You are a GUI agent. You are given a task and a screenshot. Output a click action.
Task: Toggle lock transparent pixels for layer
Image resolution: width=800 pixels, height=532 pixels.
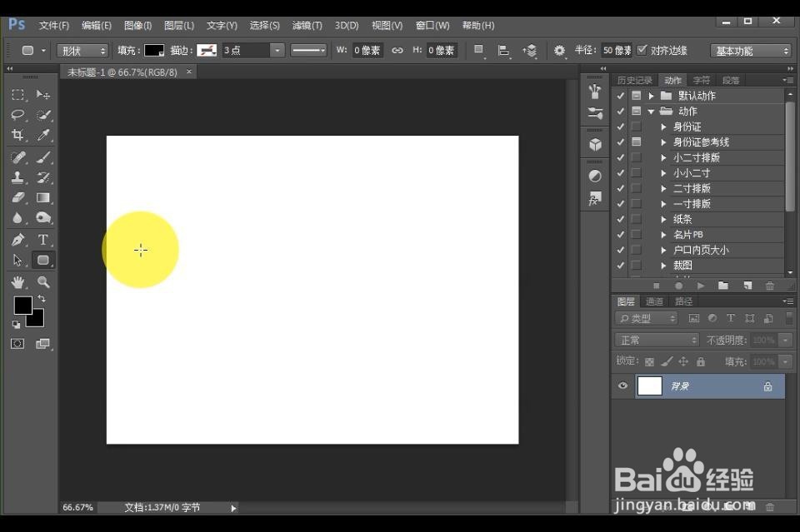pos(649,362)
